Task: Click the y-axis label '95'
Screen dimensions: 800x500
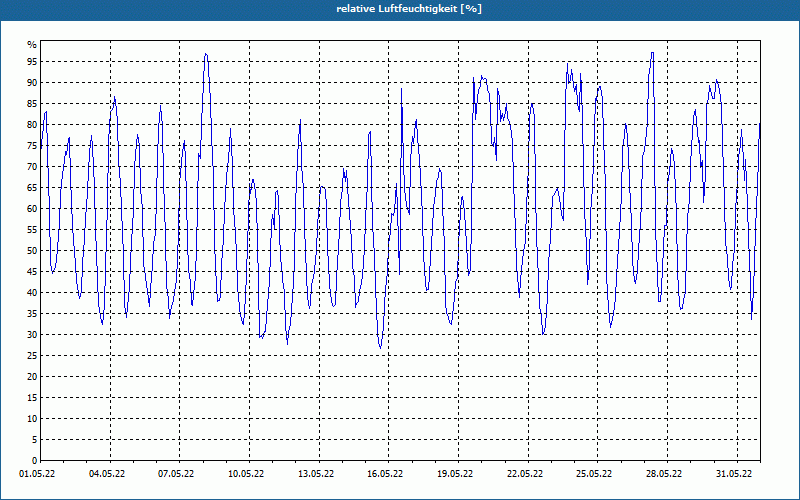Action: (32, 62)
